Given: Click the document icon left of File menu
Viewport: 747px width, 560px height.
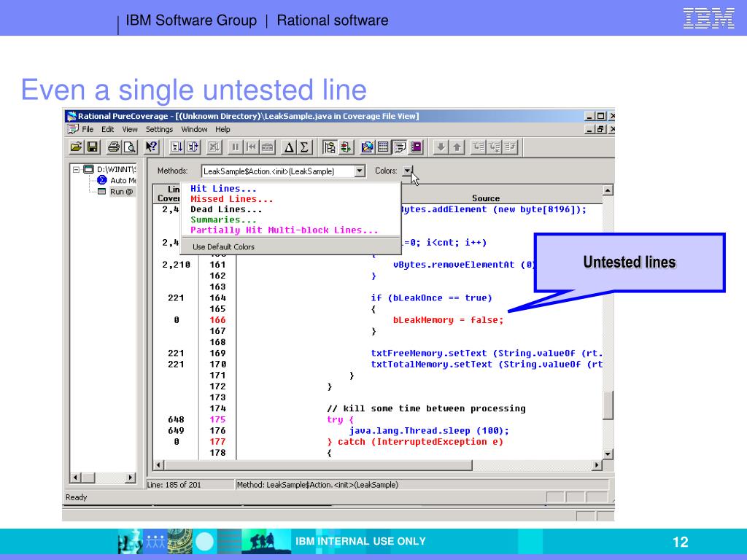Looking at the screenshot, I should [73, 129].
